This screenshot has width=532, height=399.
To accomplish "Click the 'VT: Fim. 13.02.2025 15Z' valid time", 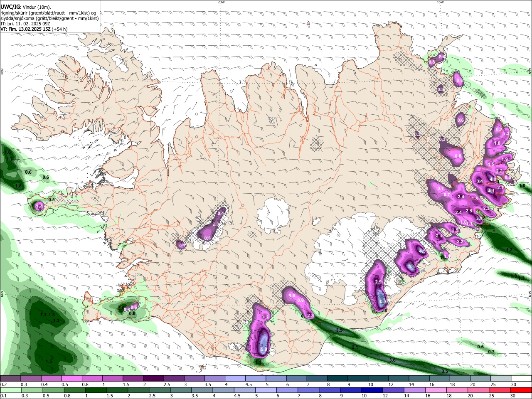I will 25,29.
